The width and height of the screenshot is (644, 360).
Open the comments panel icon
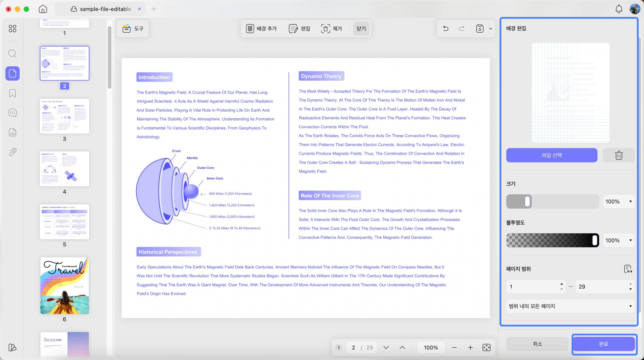coord(12,113)
